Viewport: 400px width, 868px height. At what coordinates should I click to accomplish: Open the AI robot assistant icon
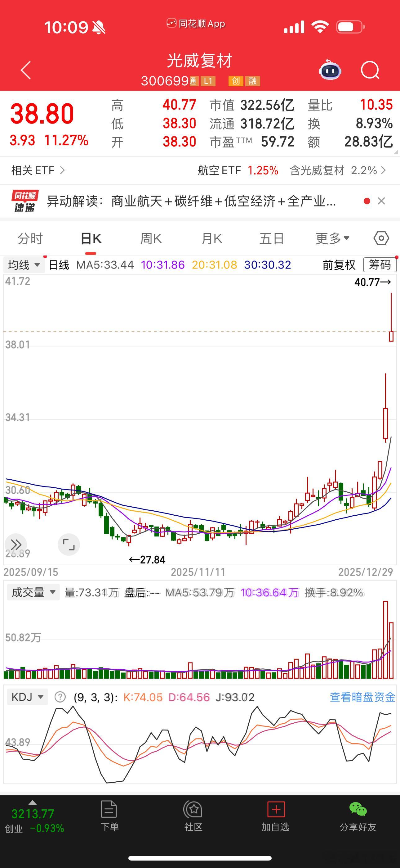point(330,70)
